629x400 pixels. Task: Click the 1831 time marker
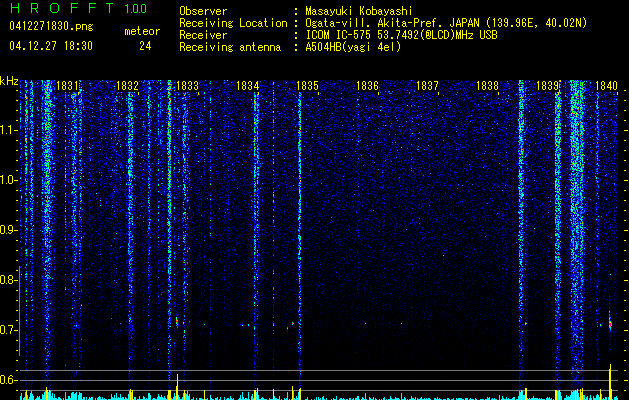(x=67, y=86)
